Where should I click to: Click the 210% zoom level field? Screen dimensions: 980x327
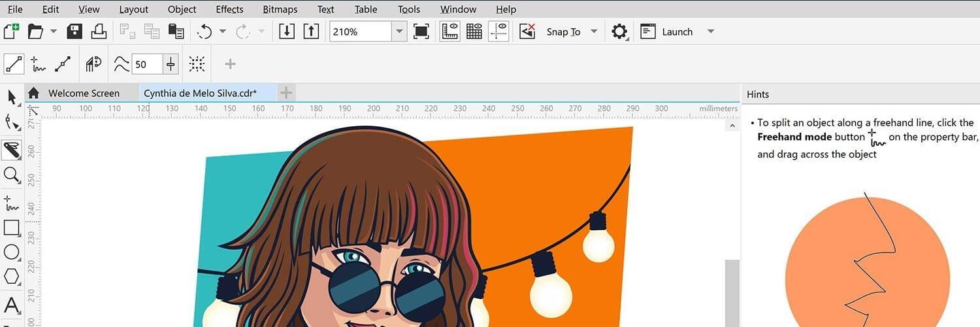361,31
